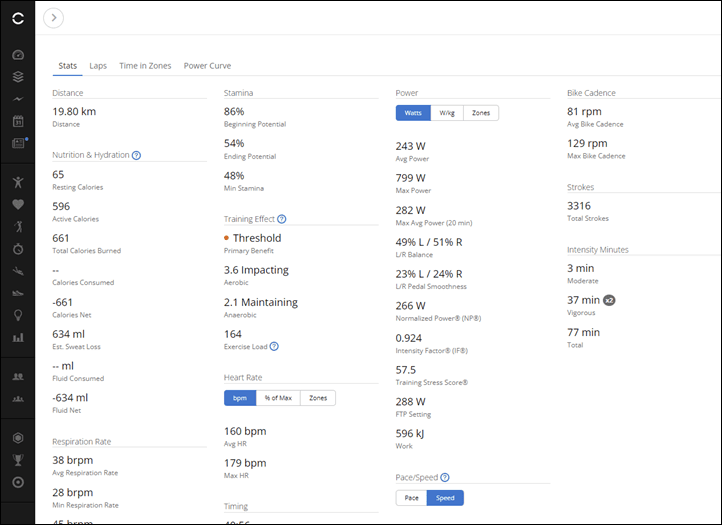The image size is (722, 525).
Task: Click the 19.80 km distance value
Action: pyautogui.click(x=74, y=111)
